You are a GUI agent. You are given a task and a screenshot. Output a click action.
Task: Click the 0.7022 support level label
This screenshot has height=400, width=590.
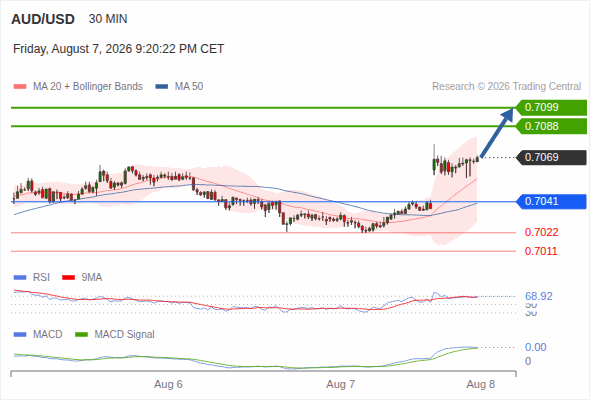541,233
